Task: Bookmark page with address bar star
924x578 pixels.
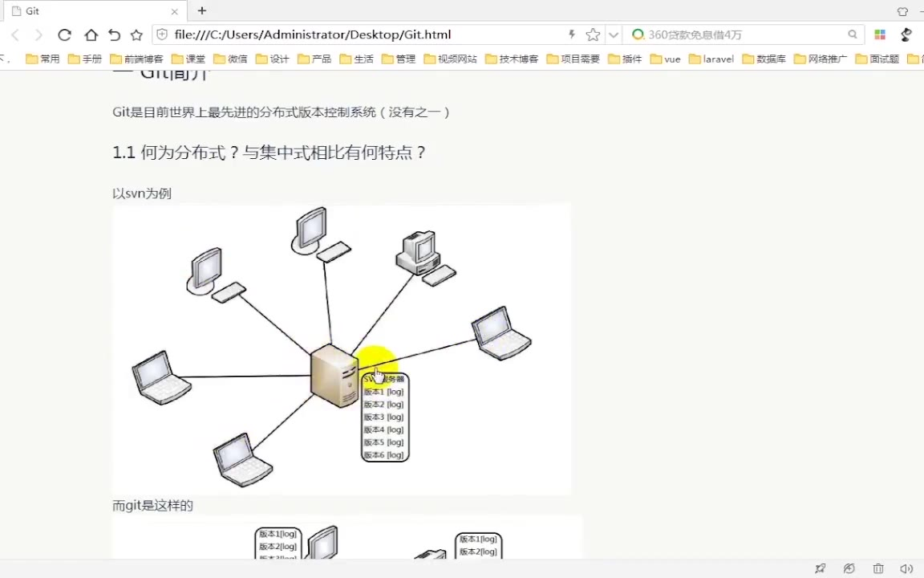Action: tap(593, 35)
